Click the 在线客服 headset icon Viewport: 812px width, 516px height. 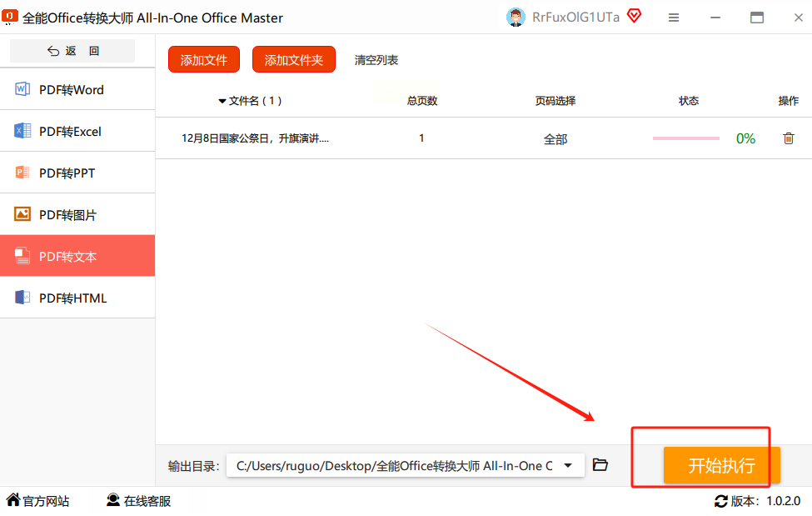tap(113, 500)
